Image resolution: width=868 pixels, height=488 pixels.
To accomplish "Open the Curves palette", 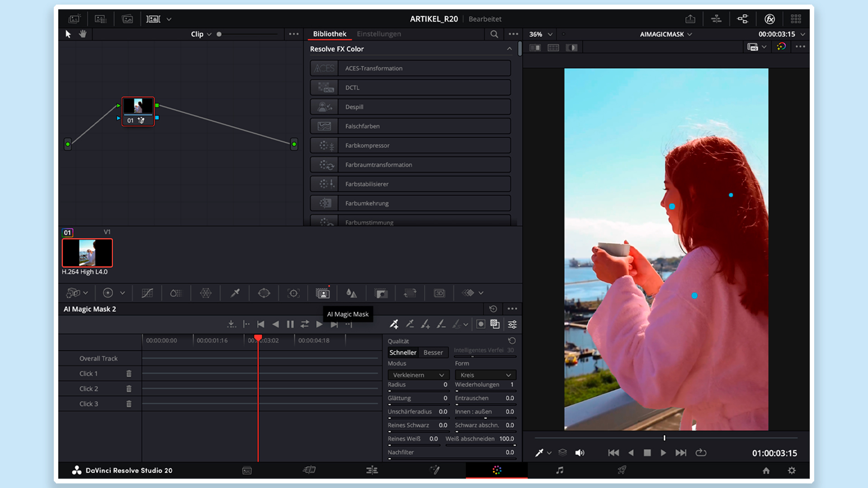I will 147,293.
